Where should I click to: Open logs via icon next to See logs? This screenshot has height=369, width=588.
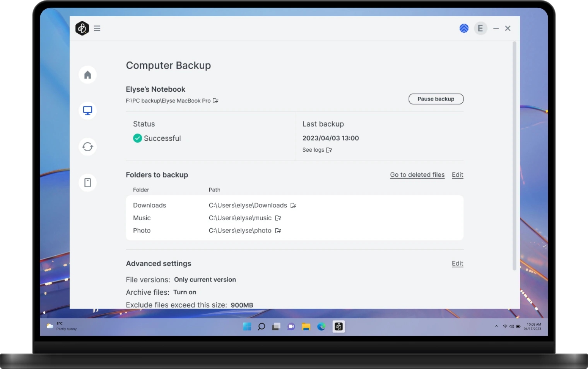click(x=329, y=150)
